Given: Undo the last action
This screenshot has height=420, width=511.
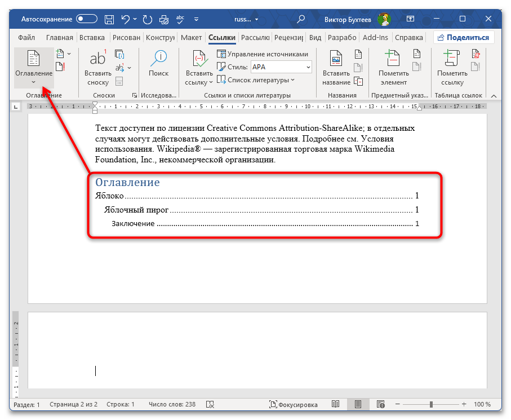Looking at the screenshot, I should coord(126,19).
